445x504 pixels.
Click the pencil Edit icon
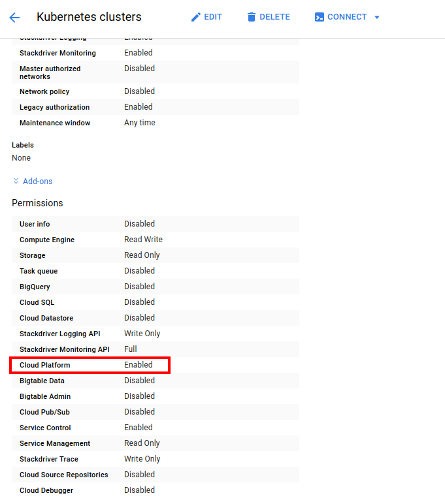pos(195,17)
